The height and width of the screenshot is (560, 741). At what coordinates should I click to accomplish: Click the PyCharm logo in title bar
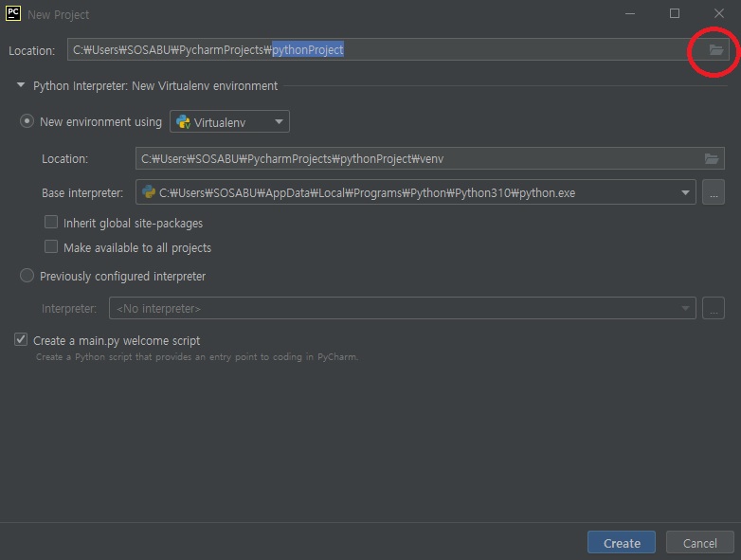coord(13,13)
